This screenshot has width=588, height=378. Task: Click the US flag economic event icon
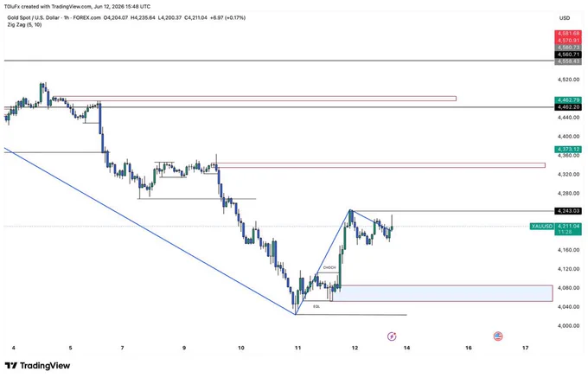(497, 336)
